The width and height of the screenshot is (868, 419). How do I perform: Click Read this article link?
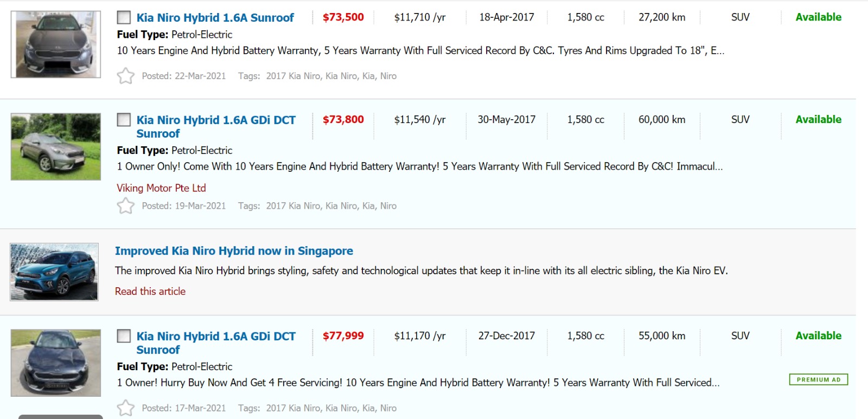pyautogui.click(x=150, y=291)
